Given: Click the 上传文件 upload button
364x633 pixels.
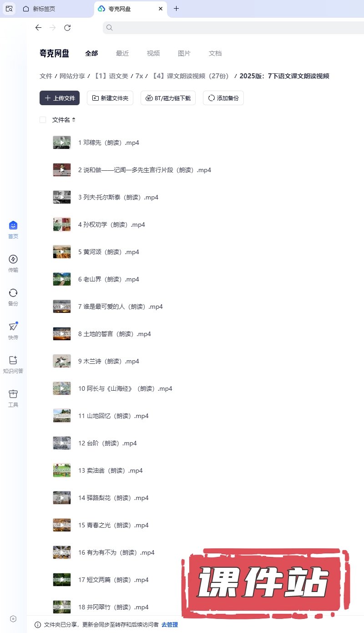Looking at the screenshot, I should [60, 98].
